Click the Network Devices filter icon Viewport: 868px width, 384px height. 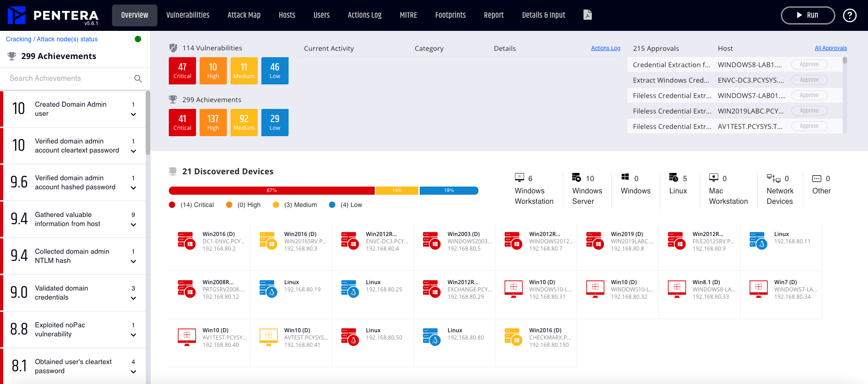click(x=773, y=178)
